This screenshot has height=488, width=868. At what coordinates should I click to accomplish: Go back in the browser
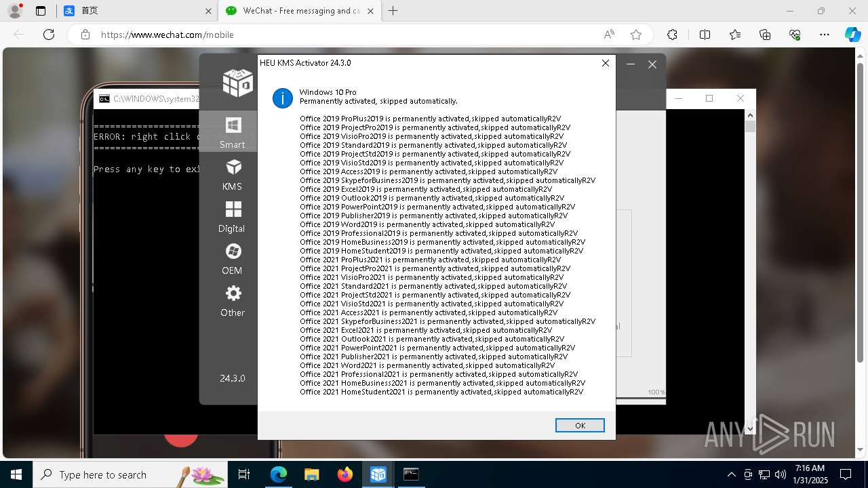(x=19, y=35)
